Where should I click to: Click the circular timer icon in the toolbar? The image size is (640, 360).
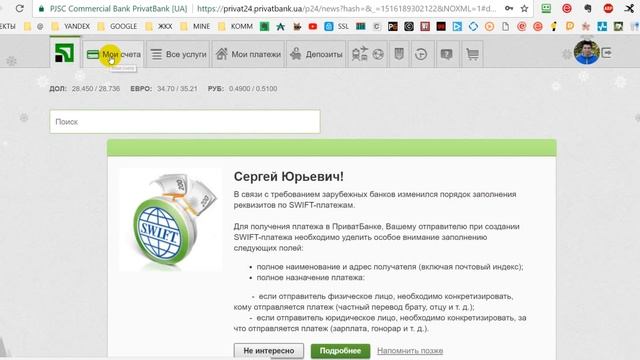point(421,54)
